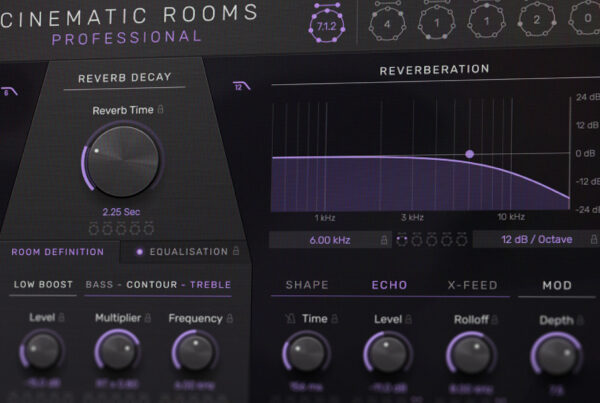This screenshot has height=403, width=600.
Task: Open the Mod section
Action: 557,286
